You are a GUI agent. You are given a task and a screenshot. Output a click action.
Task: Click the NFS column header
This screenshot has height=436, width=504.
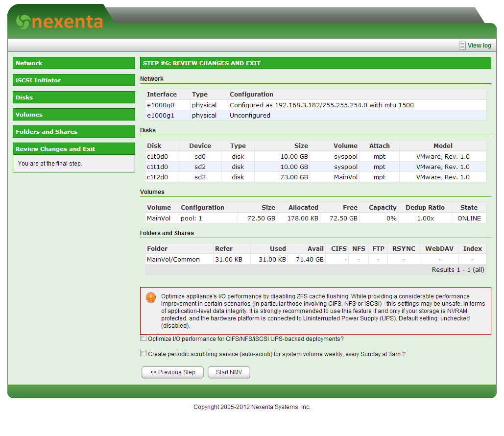tap(359, 248)
